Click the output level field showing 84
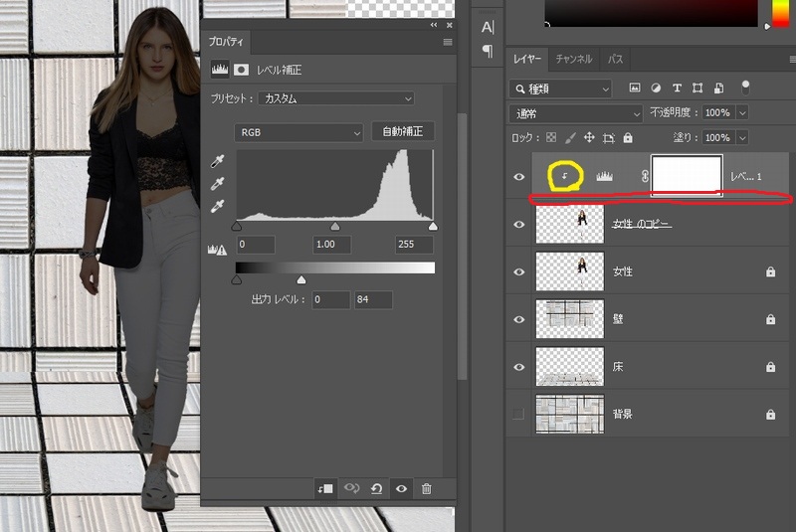 [x=373, y=299]
